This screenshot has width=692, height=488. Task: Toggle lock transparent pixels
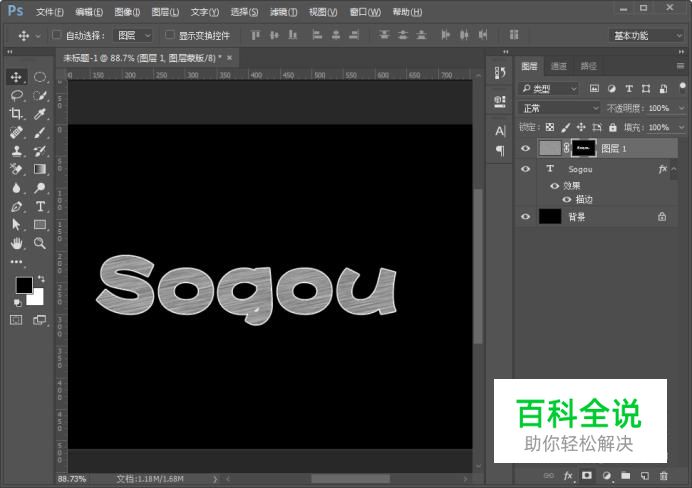point(550,128)
